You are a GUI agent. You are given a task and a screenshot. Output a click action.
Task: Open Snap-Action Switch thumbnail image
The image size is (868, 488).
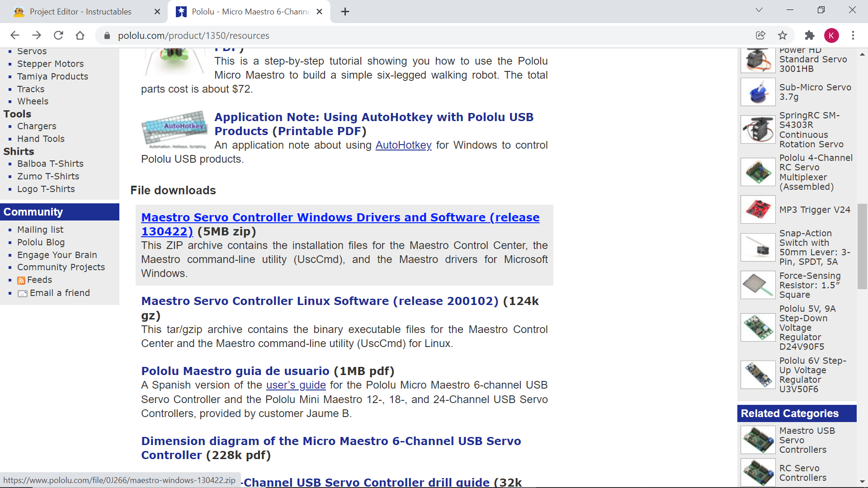coord(758,248)
